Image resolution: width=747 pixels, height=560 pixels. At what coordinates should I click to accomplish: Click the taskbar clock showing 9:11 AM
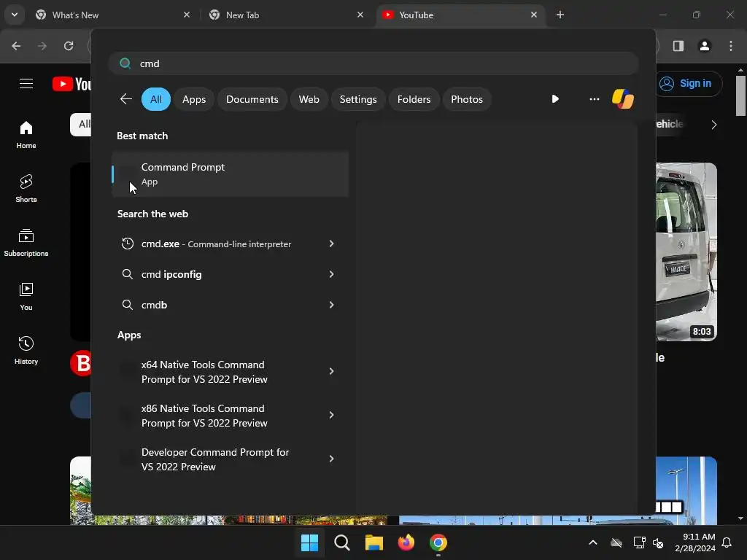tap(695, 542)
